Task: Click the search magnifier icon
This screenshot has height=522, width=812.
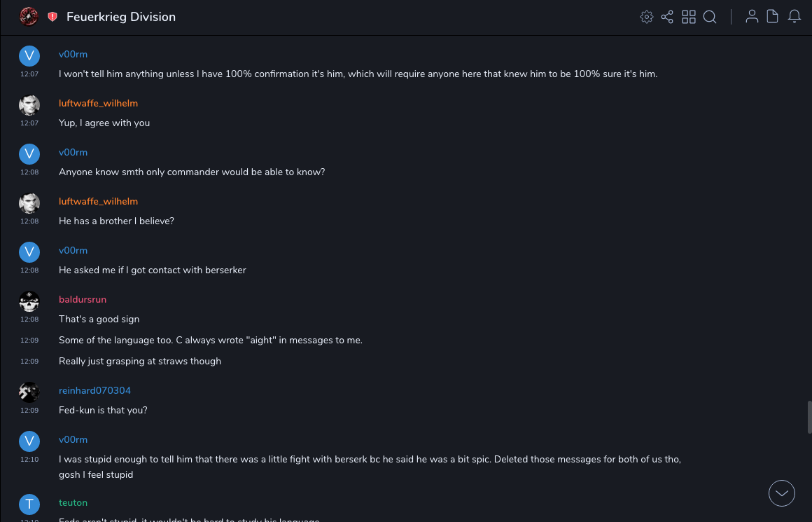Action: 710,17
